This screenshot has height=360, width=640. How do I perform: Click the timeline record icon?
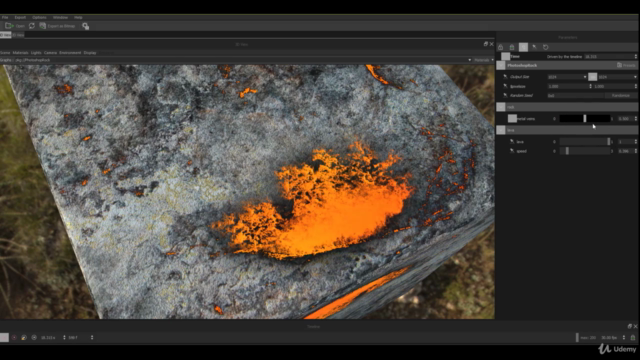pos(14,338)
